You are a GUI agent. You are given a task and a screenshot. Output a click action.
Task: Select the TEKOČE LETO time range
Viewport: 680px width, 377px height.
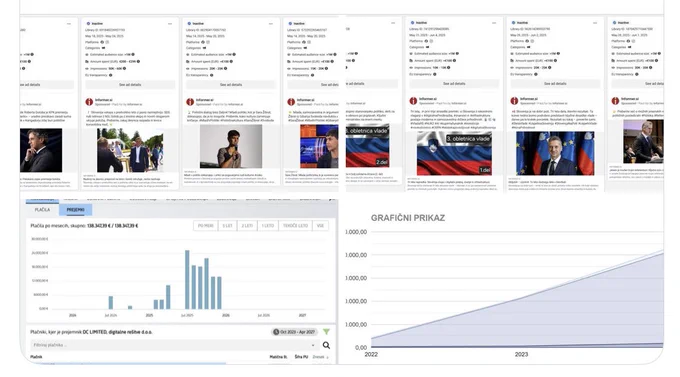click(295, 226)
